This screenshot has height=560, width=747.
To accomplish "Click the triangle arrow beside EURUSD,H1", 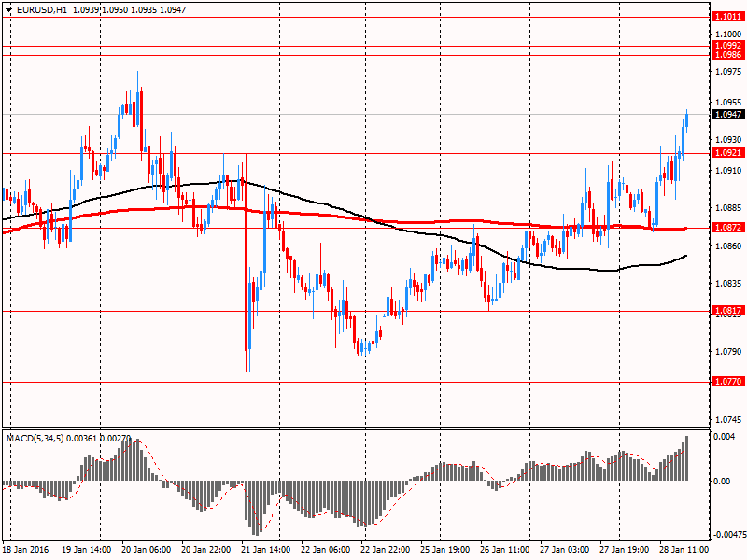I will (x=9, y=7).
